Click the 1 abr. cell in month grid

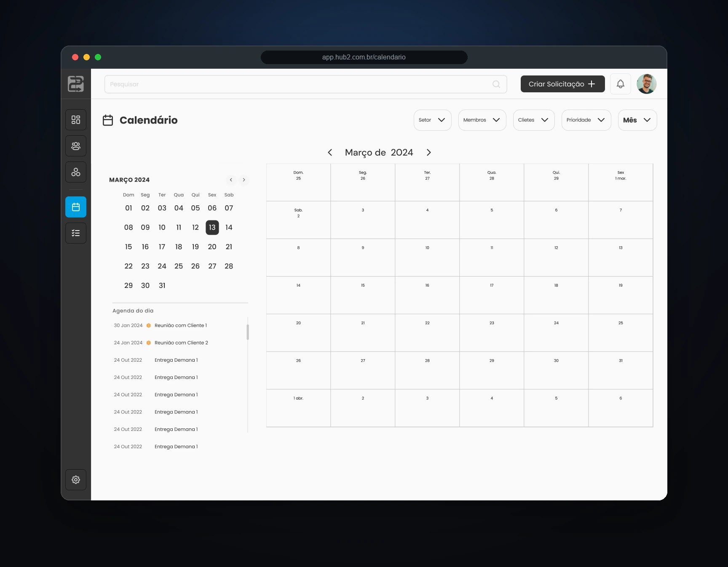(x=298, y=408)
